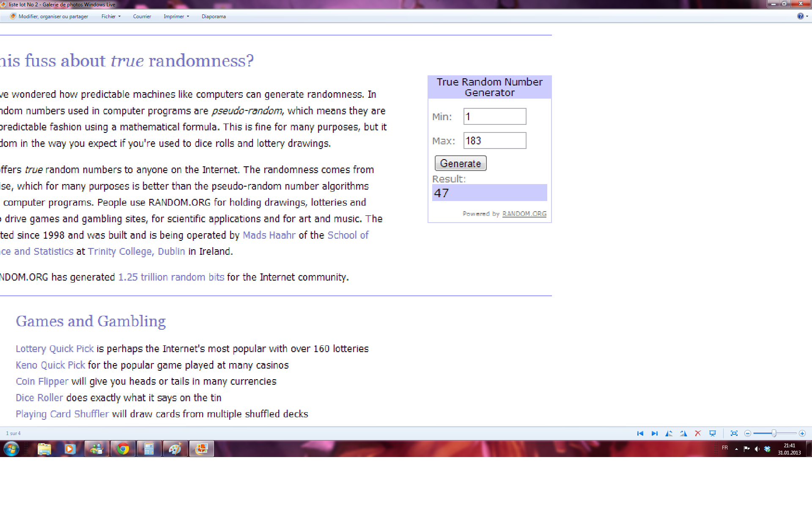Go to the next photo
This screenshot has height=518, width=812.
654,433
